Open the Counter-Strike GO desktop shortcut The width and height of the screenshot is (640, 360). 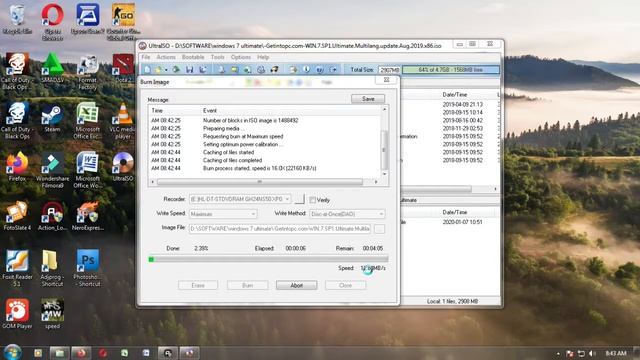123,22
